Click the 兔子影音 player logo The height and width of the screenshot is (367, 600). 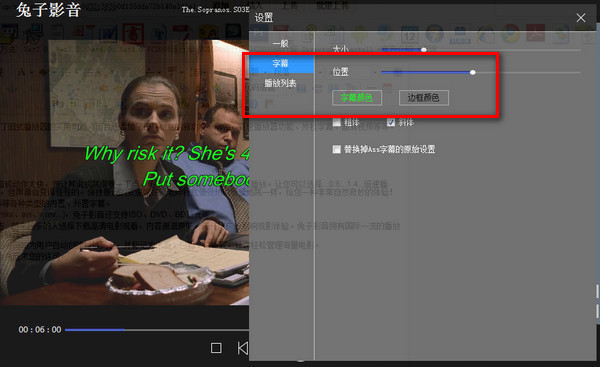[x=49, y=10]
